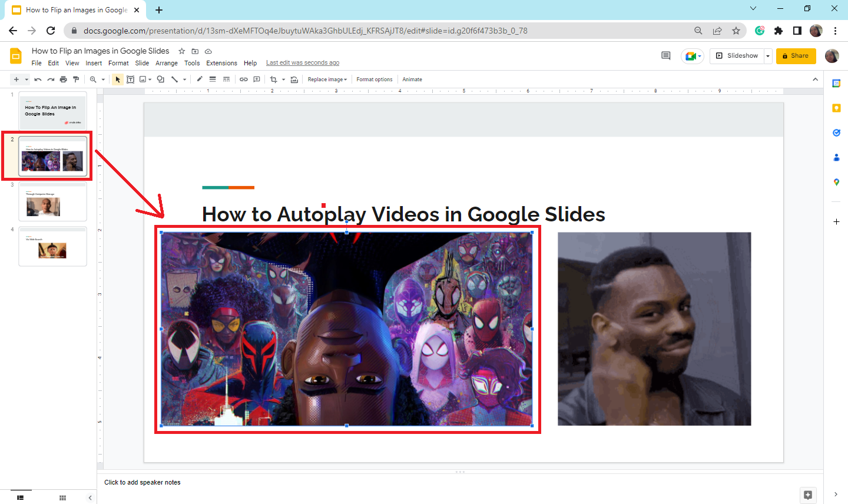
Task: Click the Crop image icon
Action: [x=274, y=79]
